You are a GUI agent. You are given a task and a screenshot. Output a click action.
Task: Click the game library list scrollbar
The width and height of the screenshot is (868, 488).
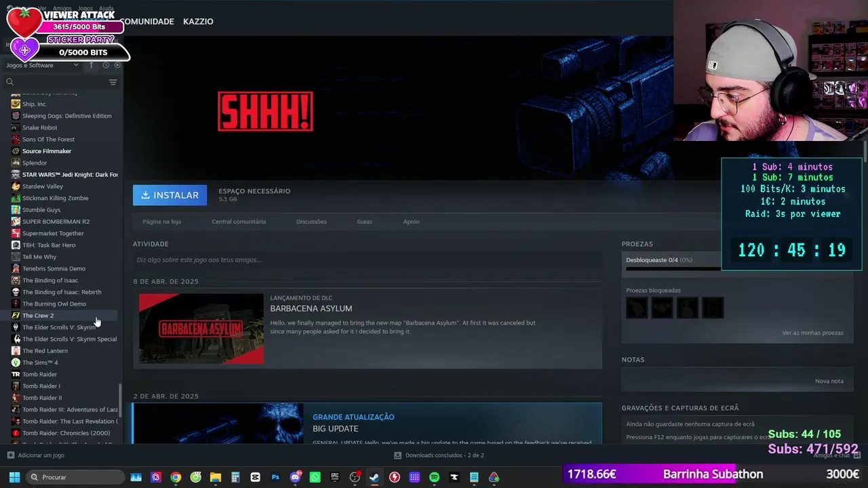pyautogui.click(x=121, y=402)
